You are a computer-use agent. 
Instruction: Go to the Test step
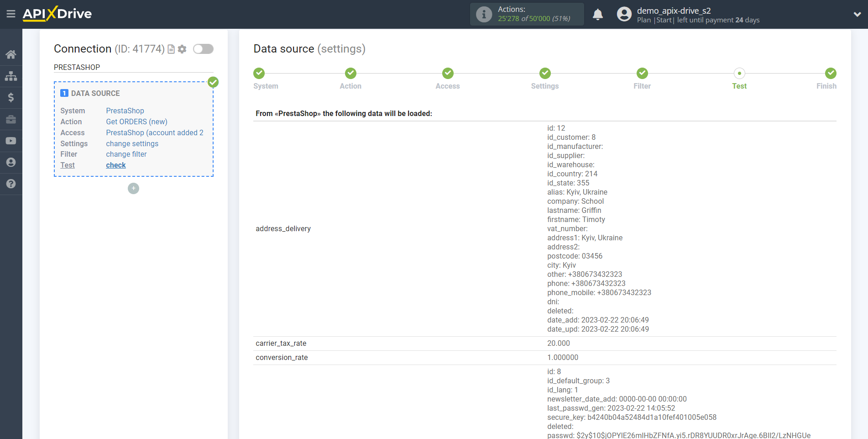click(739, 79)
